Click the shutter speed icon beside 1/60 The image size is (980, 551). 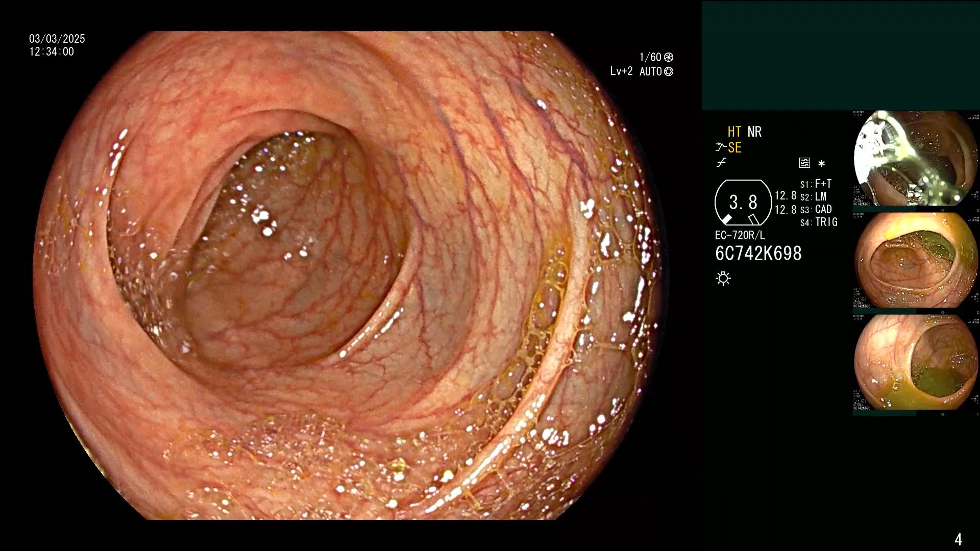pyautogui.click(x=669, y=57)
